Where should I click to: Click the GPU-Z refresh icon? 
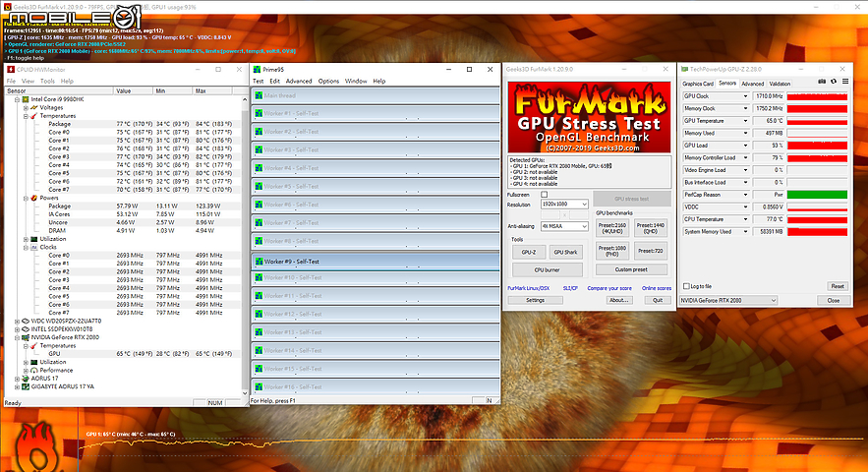point(834,82)
